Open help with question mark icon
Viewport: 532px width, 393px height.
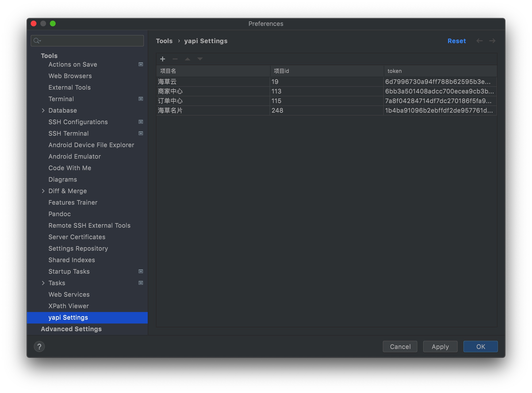(39, 347)
